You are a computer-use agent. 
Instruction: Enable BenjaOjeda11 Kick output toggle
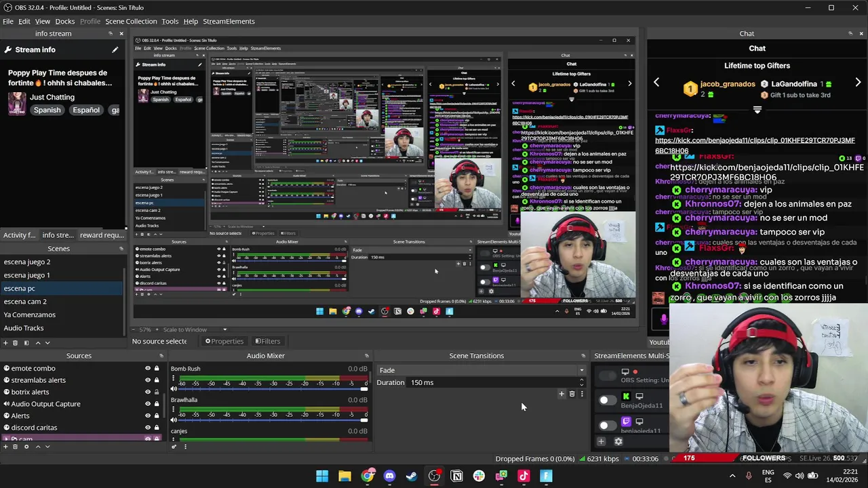tap(608, 400)
